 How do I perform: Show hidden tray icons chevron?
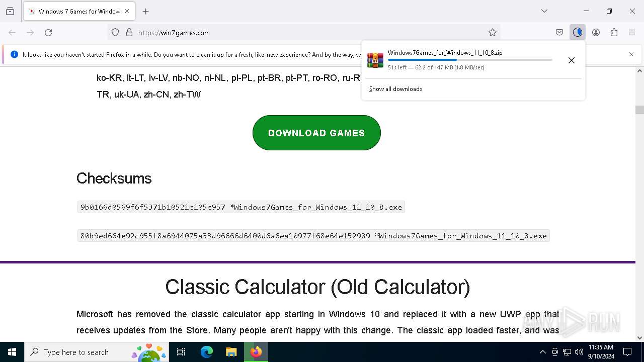542,352
